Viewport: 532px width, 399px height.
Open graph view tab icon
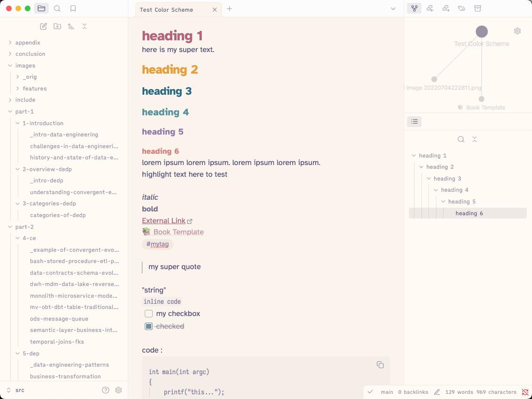[414, 8]
